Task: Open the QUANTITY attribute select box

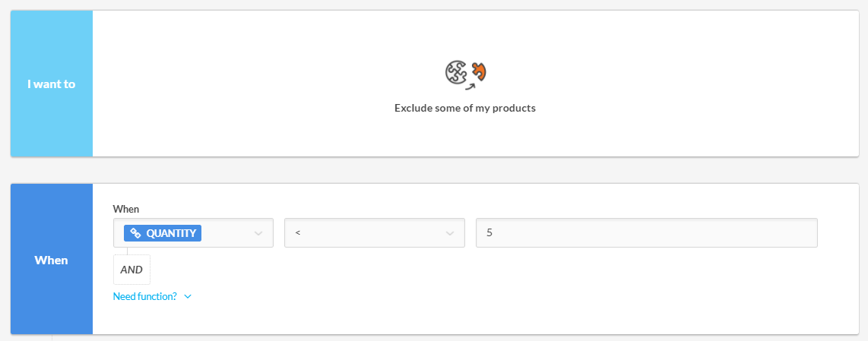Action: [193, 233]
